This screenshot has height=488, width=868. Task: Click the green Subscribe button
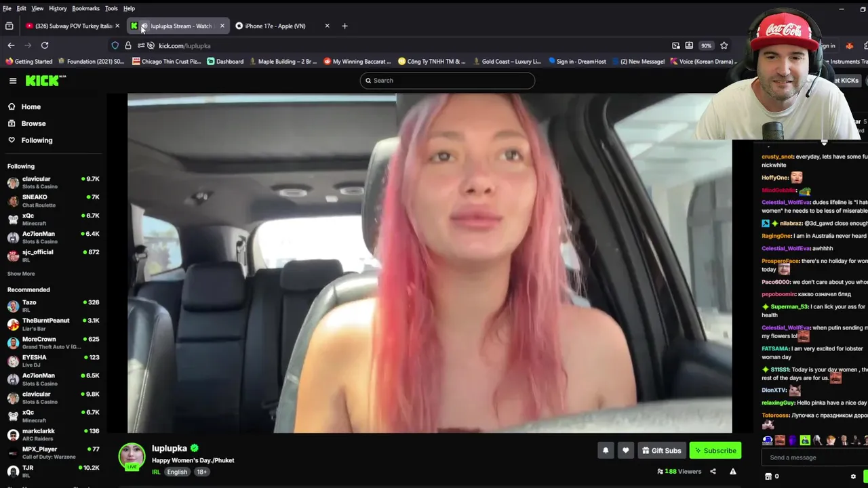[x=715, y=450]
